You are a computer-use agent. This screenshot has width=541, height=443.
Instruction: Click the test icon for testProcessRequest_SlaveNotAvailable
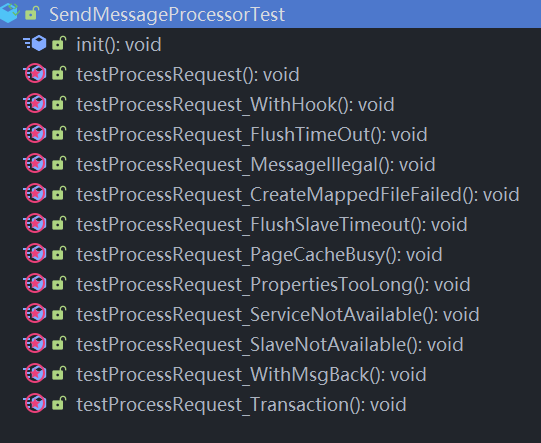coord(35,343)
